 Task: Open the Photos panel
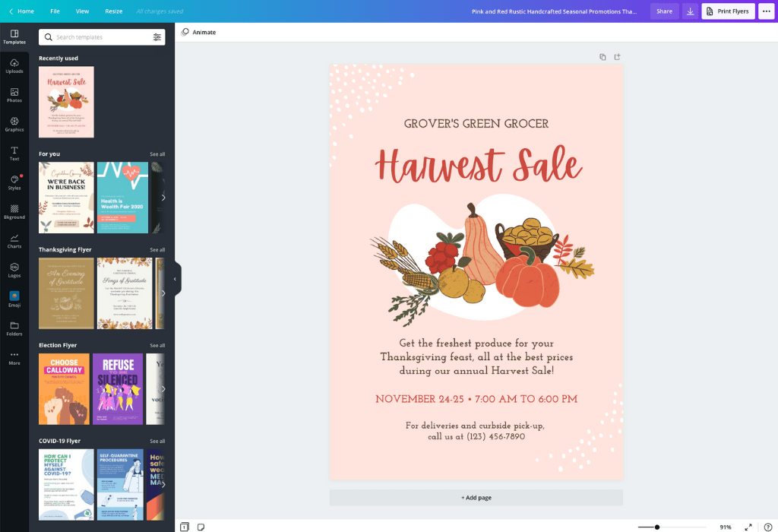(14, 95)
